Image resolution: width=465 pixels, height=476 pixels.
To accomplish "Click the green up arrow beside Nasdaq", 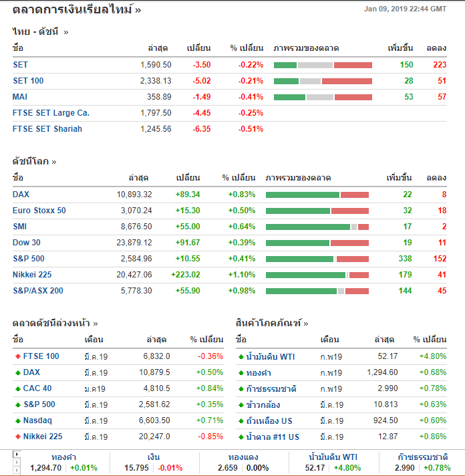I will click(x=18, y=421).
